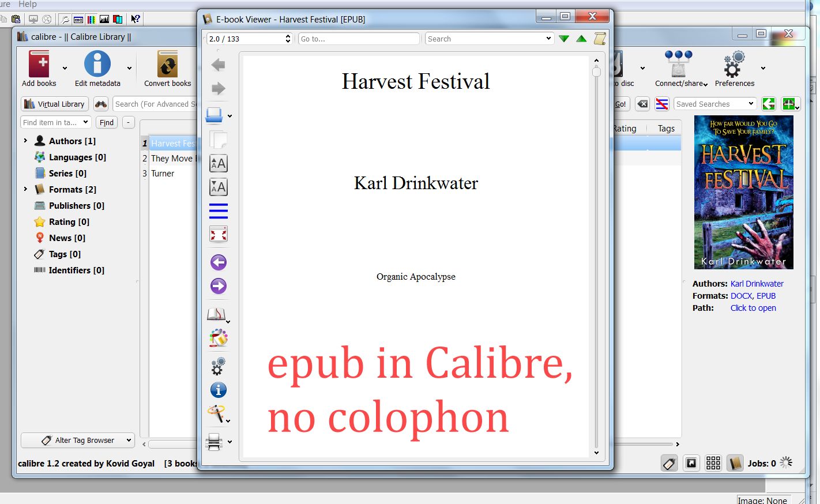Click the collapse minus button beside Find

click(129, 122)
